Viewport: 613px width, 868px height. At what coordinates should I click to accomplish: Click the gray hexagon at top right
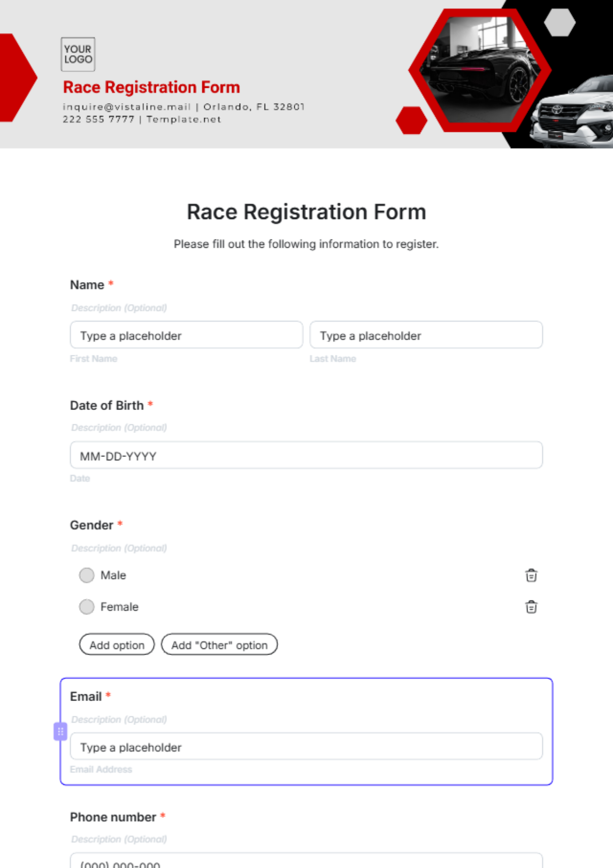point(560,22)
